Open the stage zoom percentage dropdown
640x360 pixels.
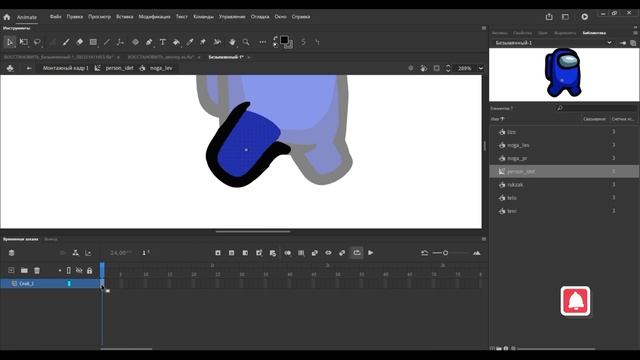[x=480, y=68]
